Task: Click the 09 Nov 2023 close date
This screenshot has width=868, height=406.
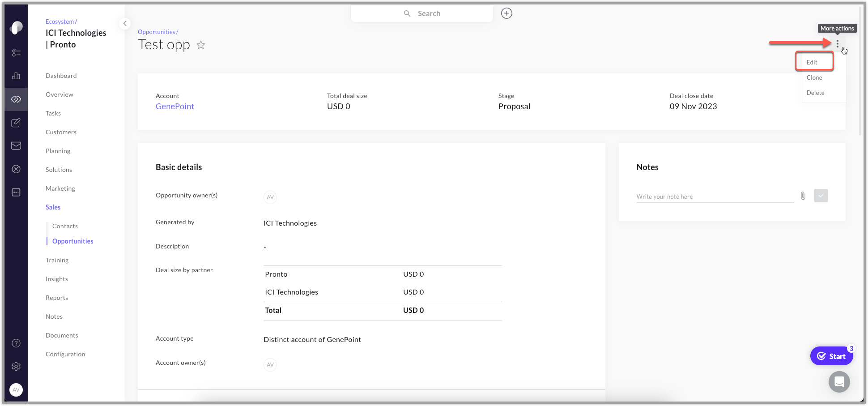Action: point(694,107)
